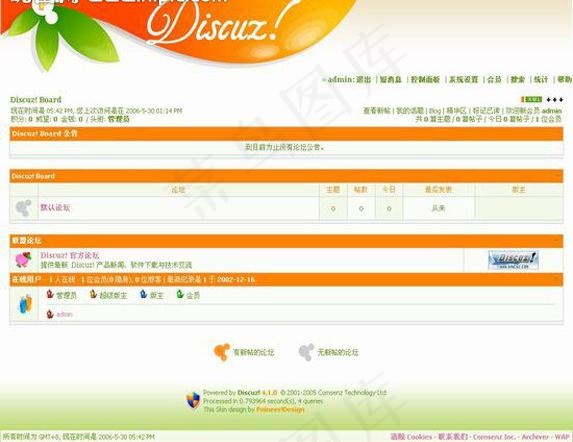This screenshot has height=442, width=573.
Task: Click the shield icon beside Powered by Discuz!
Action: pos(193,400)
